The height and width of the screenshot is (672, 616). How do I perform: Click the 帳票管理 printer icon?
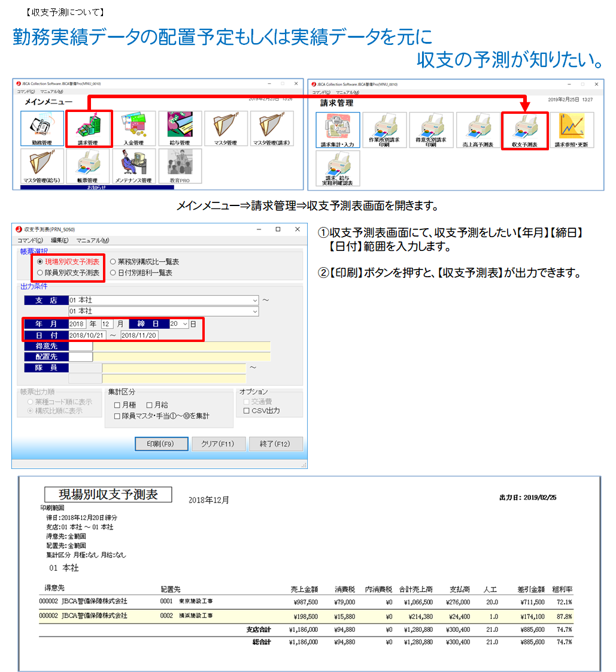88,165
